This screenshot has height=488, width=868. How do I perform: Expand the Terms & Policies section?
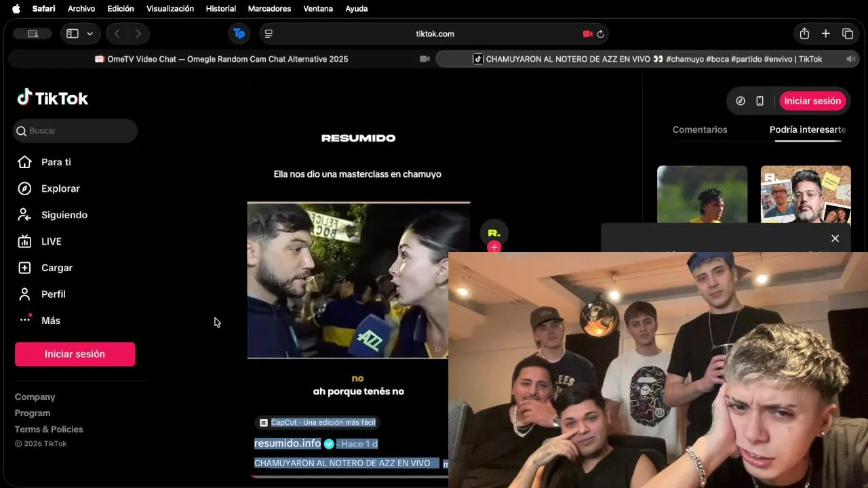tap(49, 430)
